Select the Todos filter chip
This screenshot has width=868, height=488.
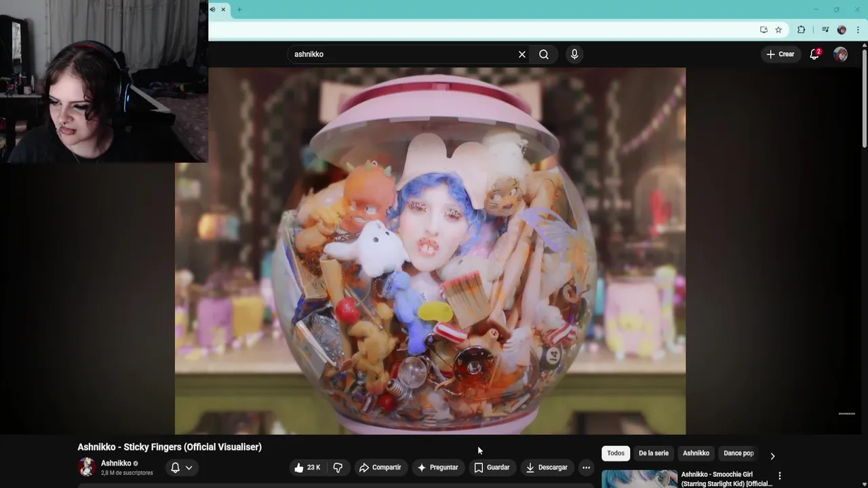616,453
